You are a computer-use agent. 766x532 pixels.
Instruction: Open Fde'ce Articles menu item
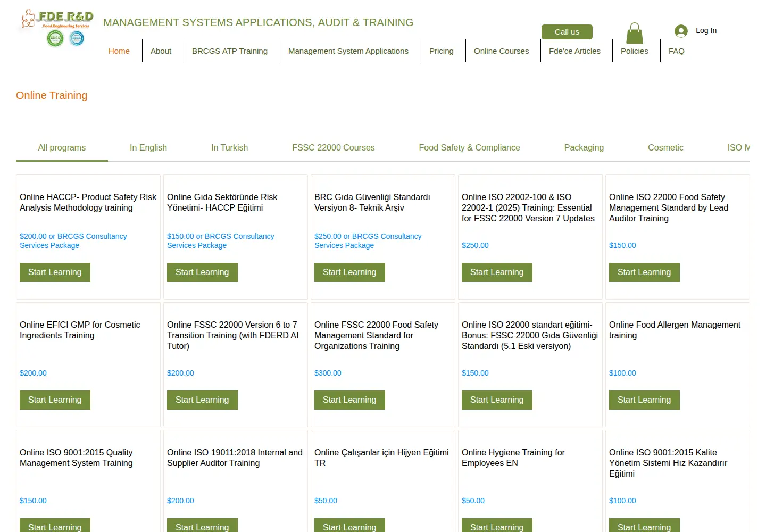point(574,51)
